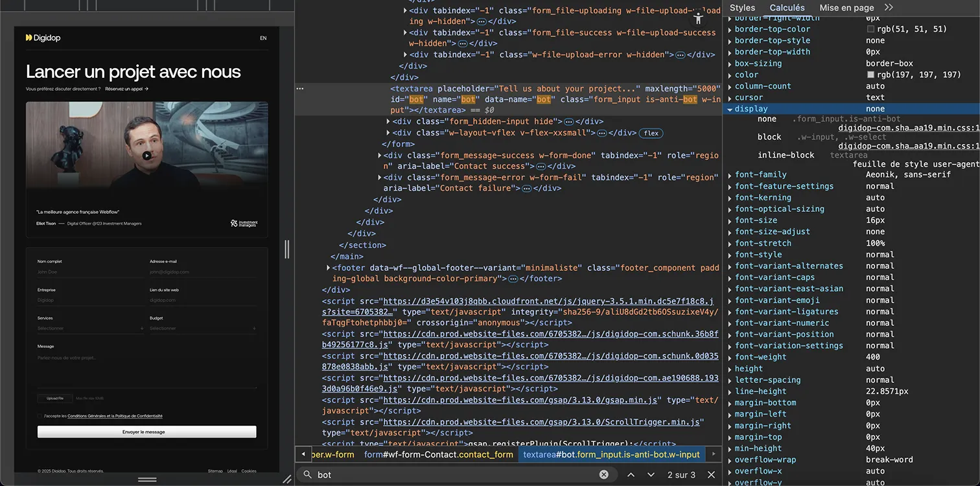Image resolution: width=980 pixels, height=486 pixels.
Task: Open the DevTools accessibility figure icon
Action: point(698,17)
